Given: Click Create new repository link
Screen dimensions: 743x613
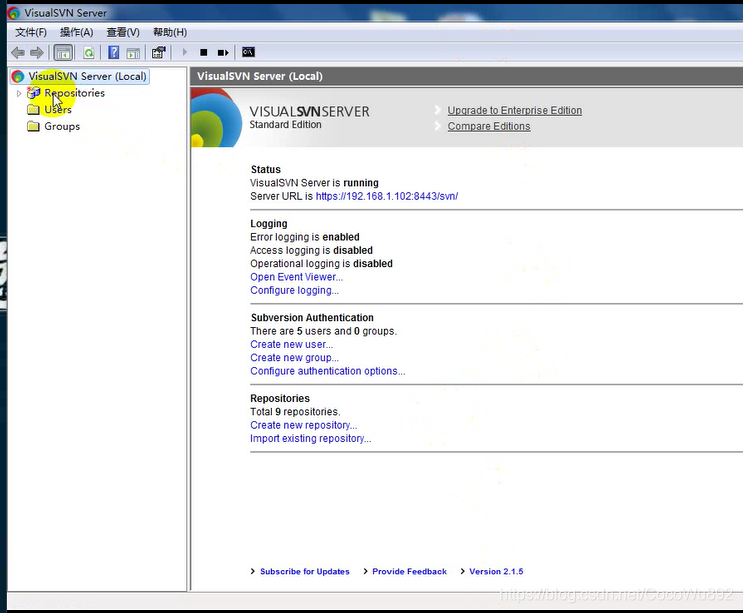Looking at the screenshot, I should pos(304,425).
